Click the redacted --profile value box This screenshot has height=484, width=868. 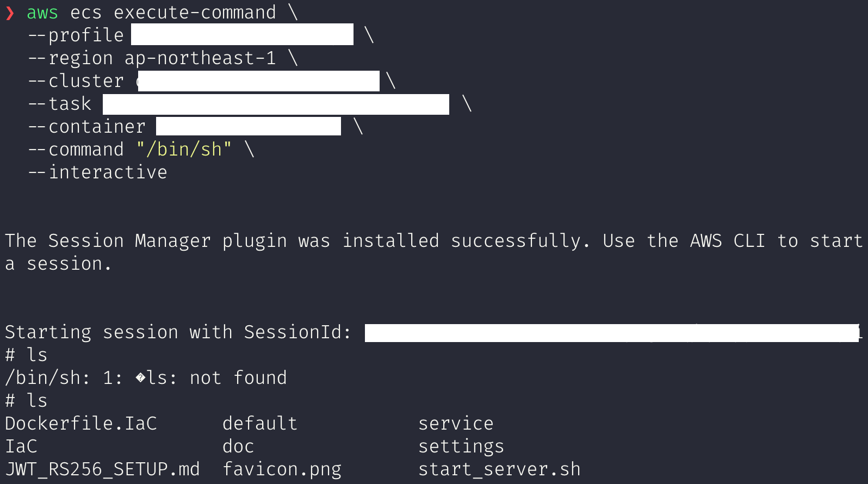pyautogui.click(x=243, y=34)
